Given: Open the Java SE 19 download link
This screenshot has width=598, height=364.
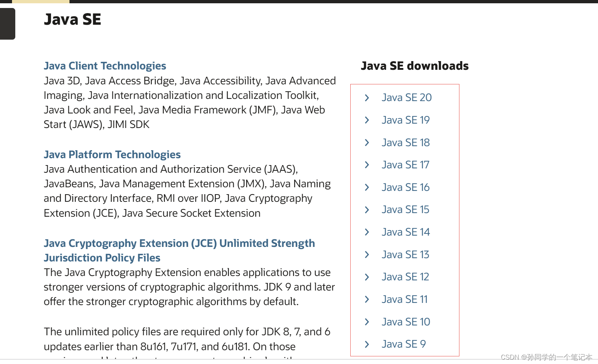Looking at the screenshot, I should tap(406, 120).
